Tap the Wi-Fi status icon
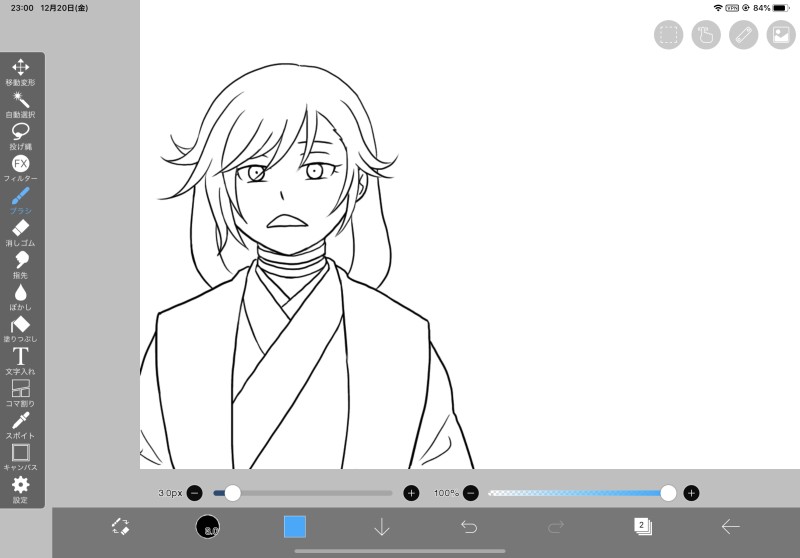This screenshot has width=800, height=558. [x=718, y=8]
